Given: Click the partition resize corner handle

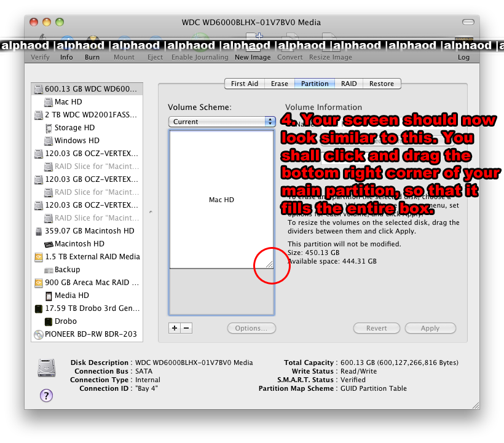Looking at the screenshot, I should pyautogui.click(x=269, y=264).
